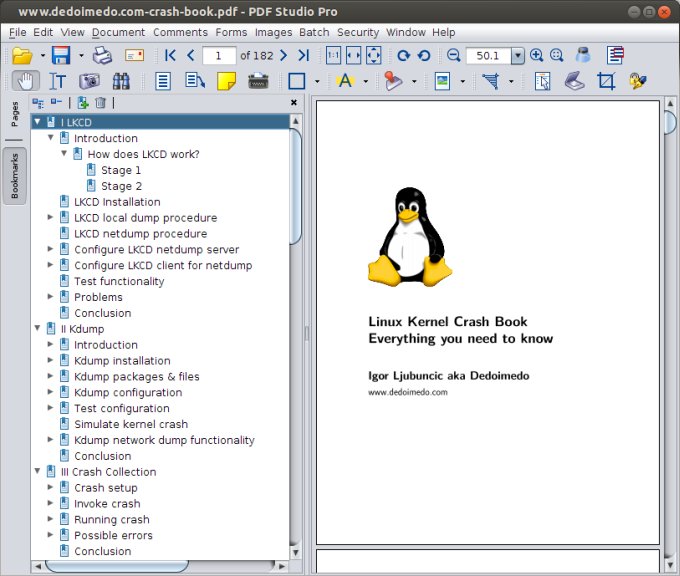Fit the page to width

click(x=353, y=56)
